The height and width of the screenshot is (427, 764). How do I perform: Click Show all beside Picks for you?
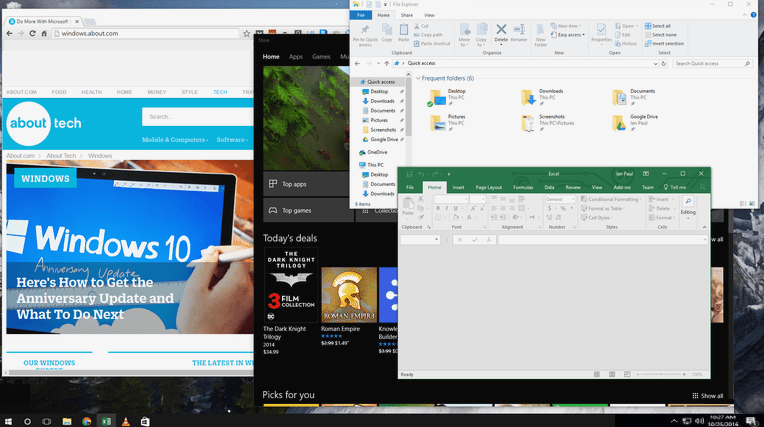[707, 396]
